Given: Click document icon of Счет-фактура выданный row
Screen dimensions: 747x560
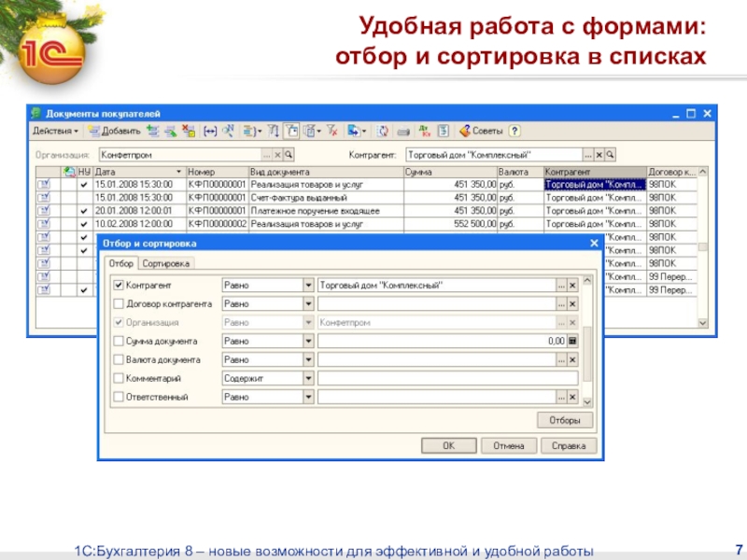Looking at the screenshot, I should pyautogui.click(x=44, y=198).
